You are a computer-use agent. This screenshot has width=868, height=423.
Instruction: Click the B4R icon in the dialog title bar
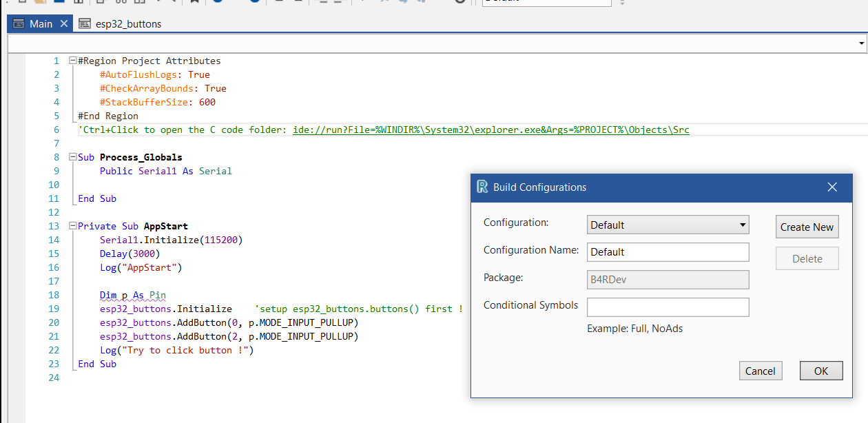482,187
